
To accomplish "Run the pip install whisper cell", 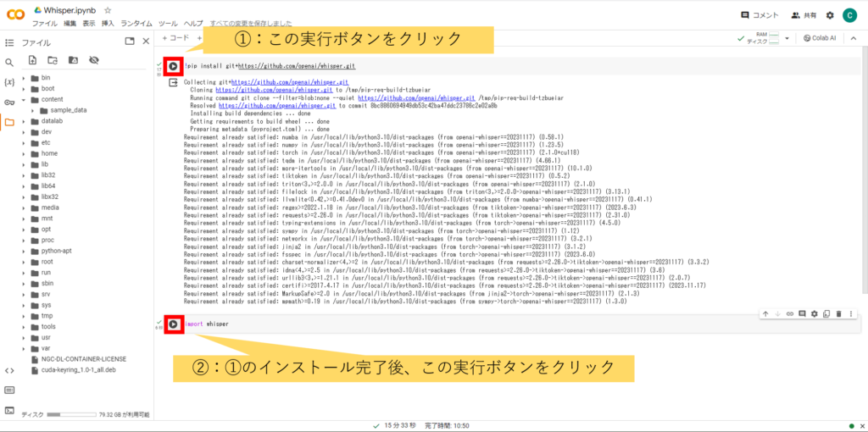I will [173, 66].
